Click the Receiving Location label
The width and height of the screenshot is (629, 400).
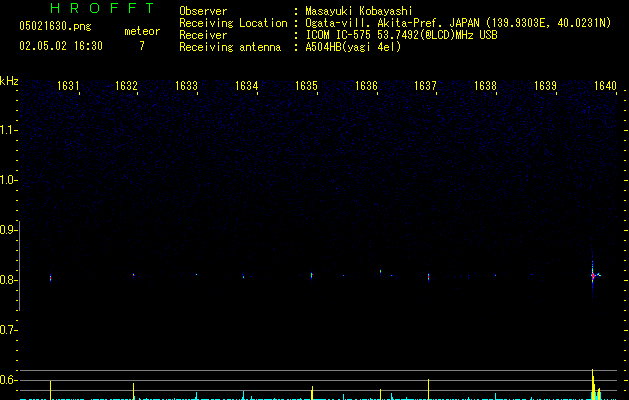click(233, 23)
